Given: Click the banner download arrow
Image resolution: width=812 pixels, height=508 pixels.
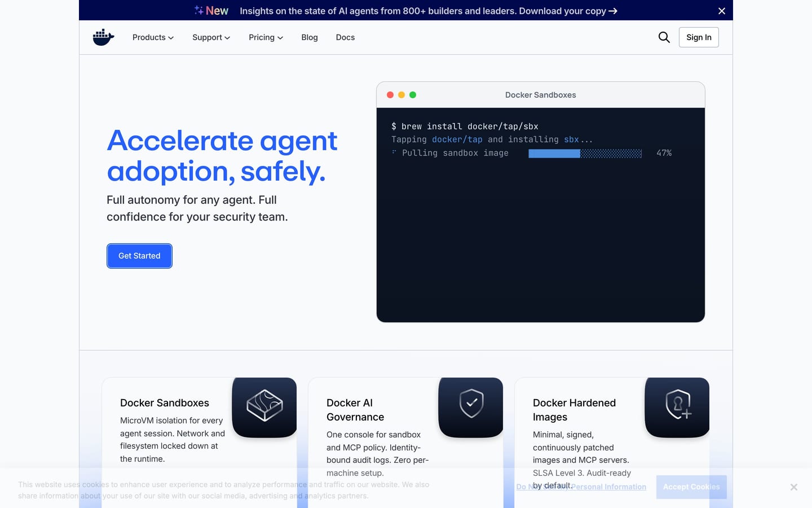Looking at the screenshot, I should tap(613, 11).
